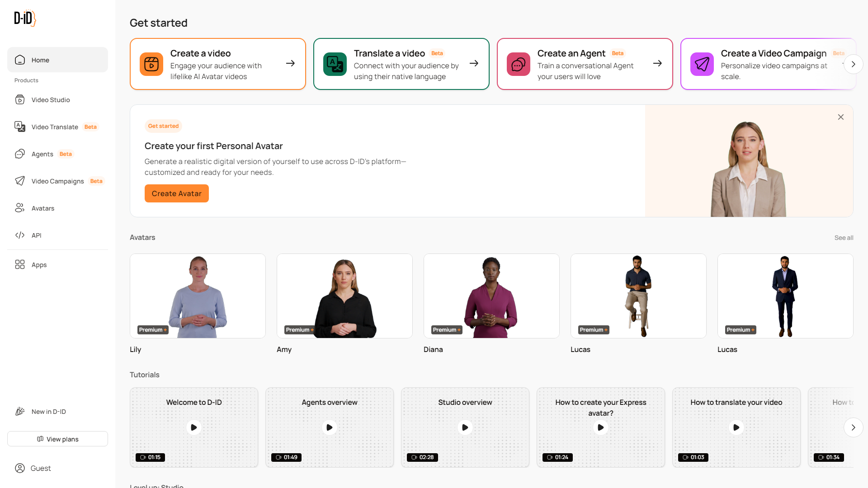This screenshot has height=488, width=868.
Task: Click See all avatars link
Action: tap(844, 238)
